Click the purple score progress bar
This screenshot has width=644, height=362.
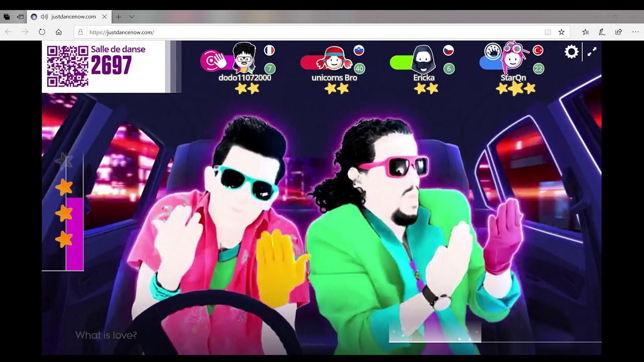pos(74,234)
